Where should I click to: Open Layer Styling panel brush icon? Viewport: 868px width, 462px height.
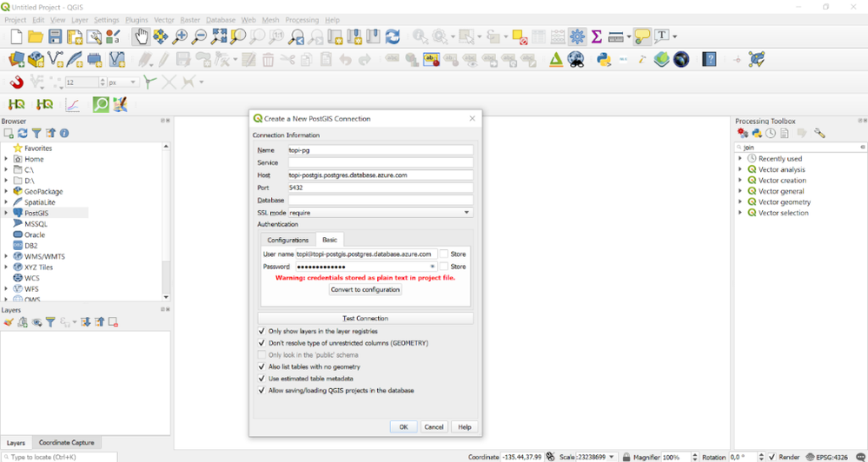[x=9, y=322]
